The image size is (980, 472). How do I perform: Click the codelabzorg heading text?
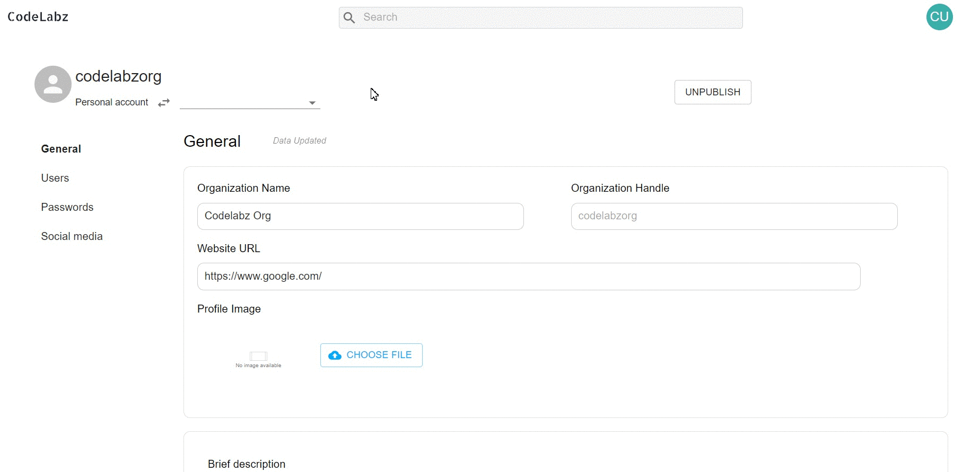(x=118, y=76)
